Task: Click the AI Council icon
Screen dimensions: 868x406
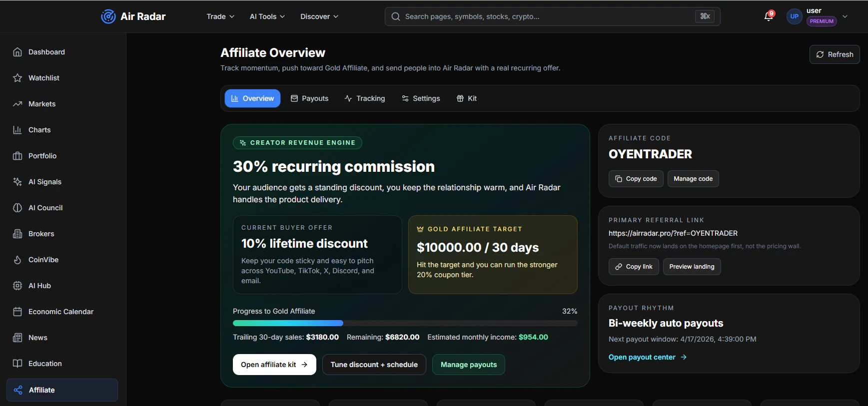Action: click(17, 208)
